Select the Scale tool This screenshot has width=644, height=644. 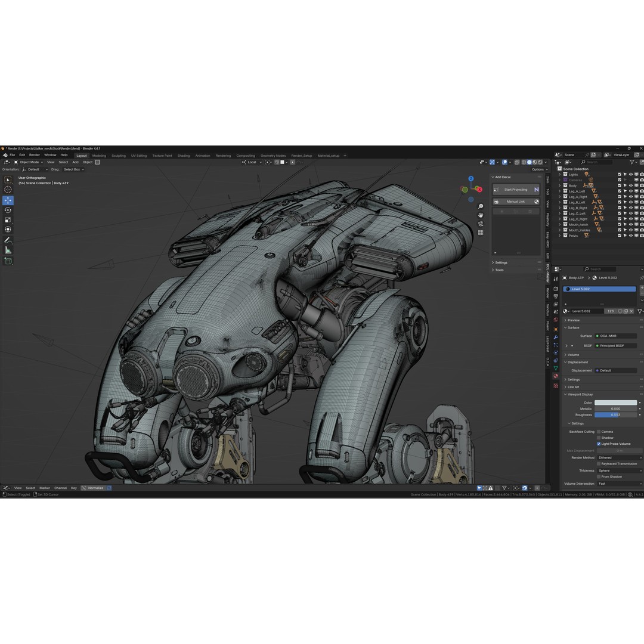8,219
